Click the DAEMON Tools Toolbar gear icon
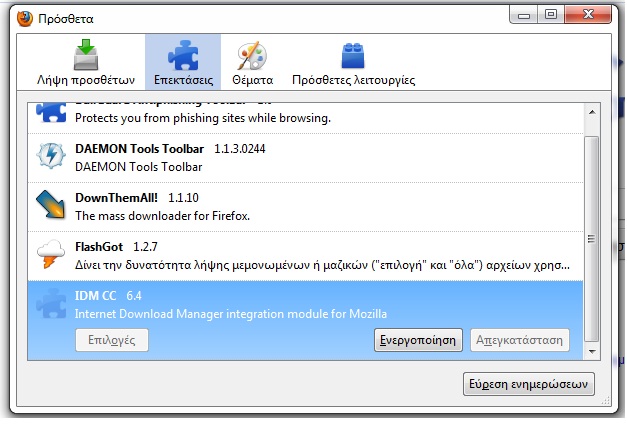The height and width of the screenshot is (425, 627). click(51, 156)
